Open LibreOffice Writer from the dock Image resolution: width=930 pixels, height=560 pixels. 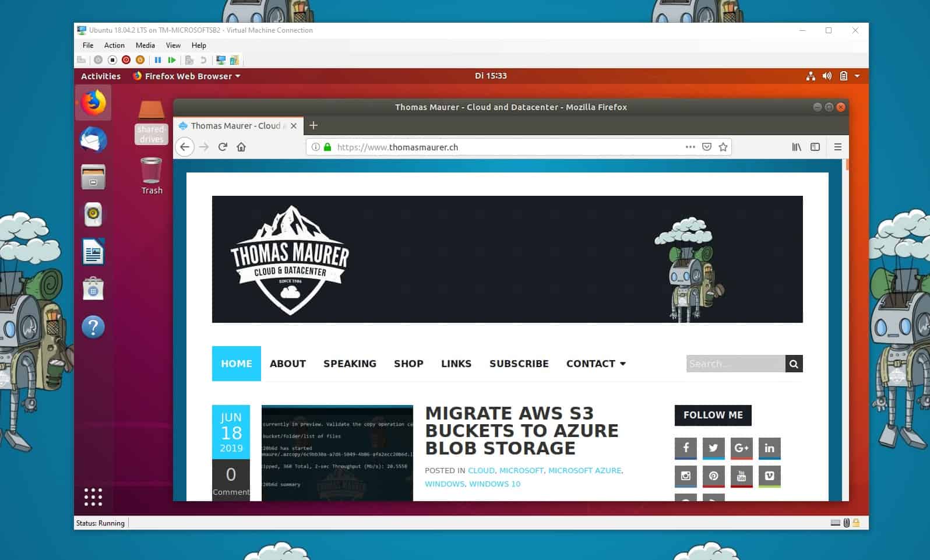pos(93,252)
